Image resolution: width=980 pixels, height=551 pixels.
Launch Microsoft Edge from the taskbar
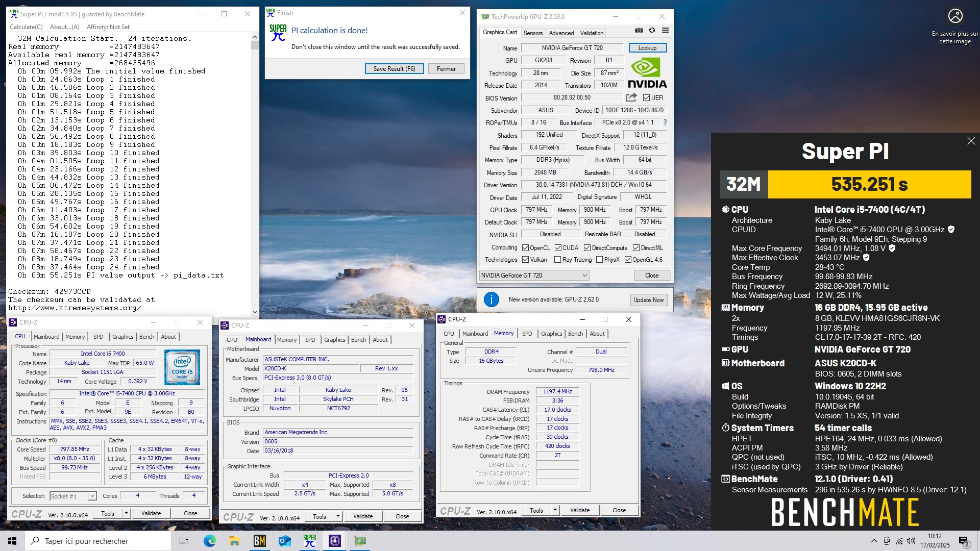[209, 541]
